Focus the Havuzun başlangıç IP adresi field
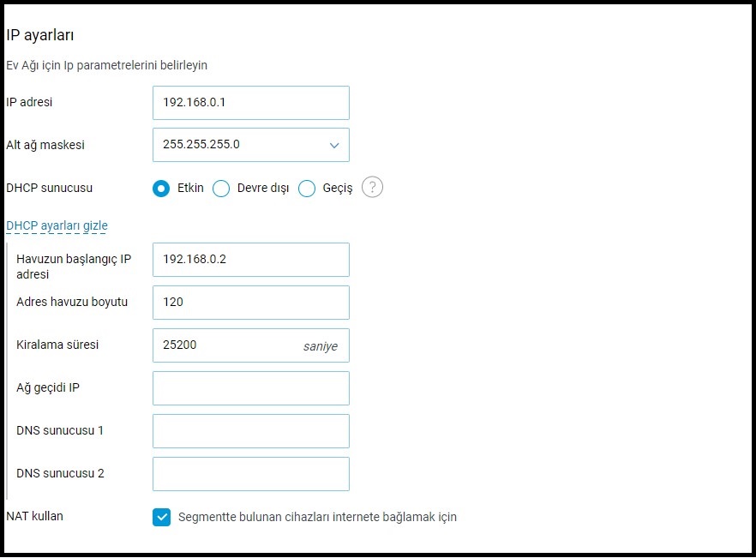Image resolution: width=756 pixels, height=558 pixels. pyautogui.click(x=250, y=260)
